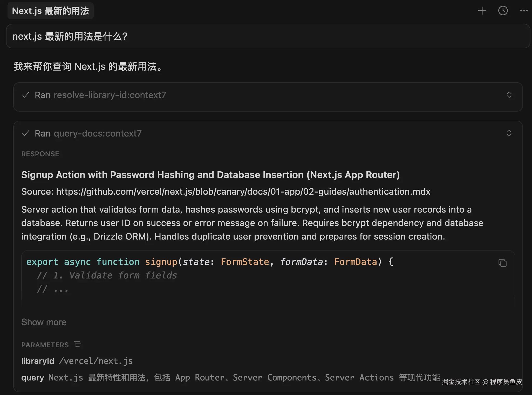Click the Signup Action response heading
This screenshot has height=395, width=532.
pos(210,175)
